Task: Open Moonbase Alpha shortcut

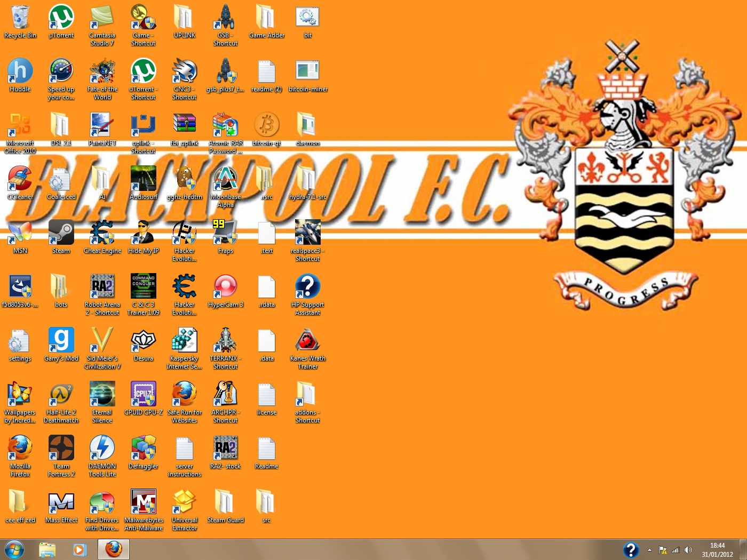Action: coord(226,187)
